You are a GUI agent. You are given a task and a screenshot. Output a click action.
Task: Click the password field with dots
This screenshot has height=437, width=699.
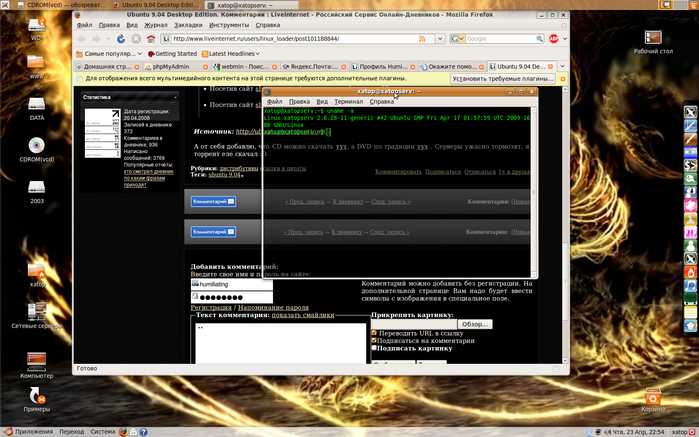click(x=232, y=297)
